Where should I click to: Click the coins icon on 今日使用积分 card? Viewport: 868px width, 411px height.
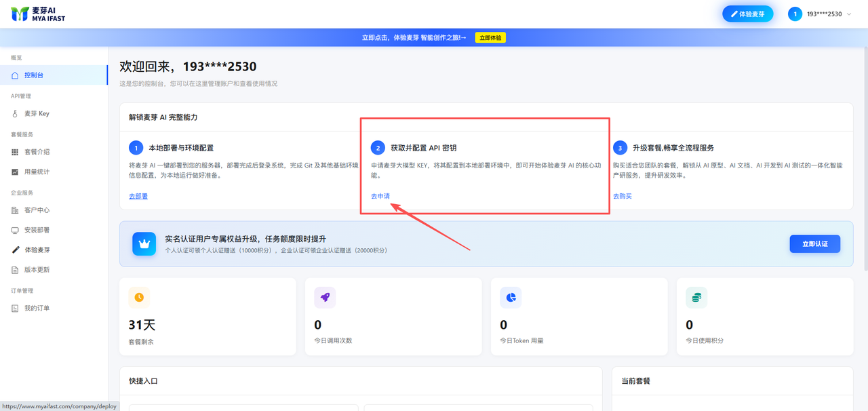[x=696, y=297]
